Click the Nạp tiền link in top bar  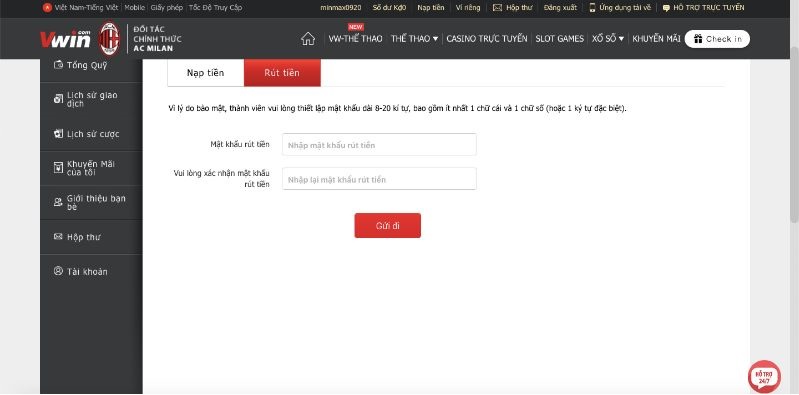(x=431, y=8)
